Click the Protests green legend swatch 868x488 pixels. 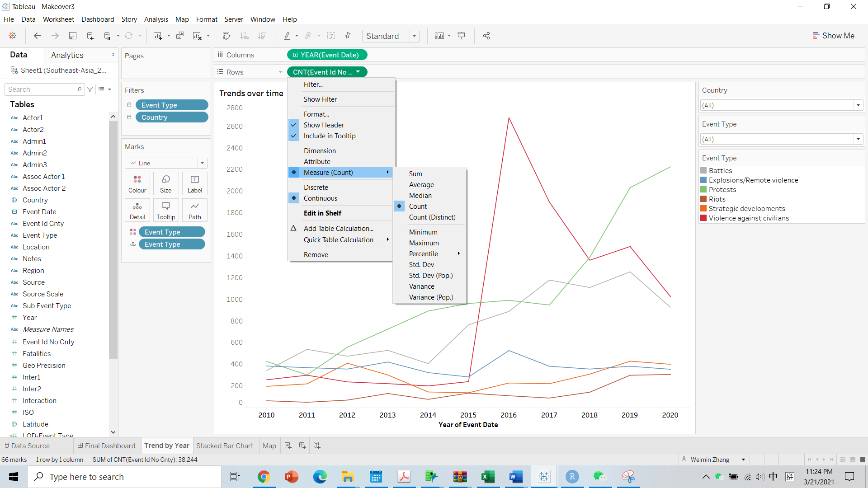coord(703,190)
